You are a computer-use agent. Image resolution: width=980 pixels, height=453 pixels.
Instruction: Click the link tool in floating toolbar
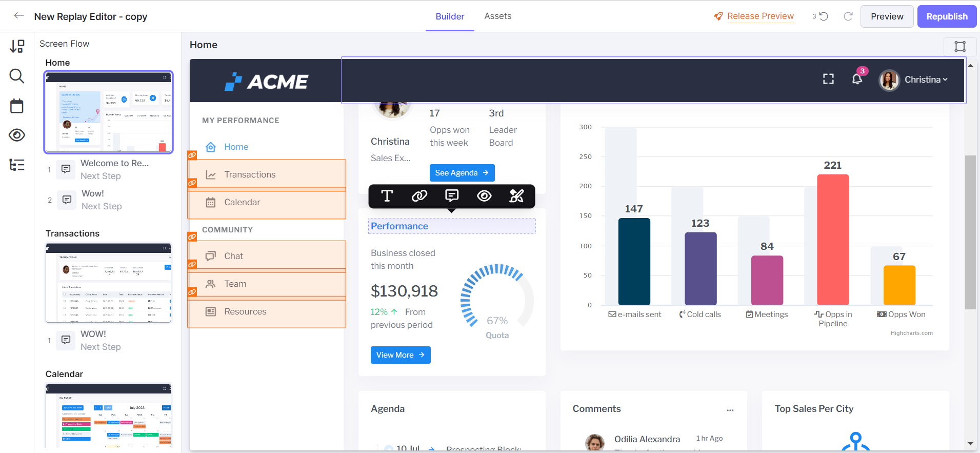click(x=419, y=196)
